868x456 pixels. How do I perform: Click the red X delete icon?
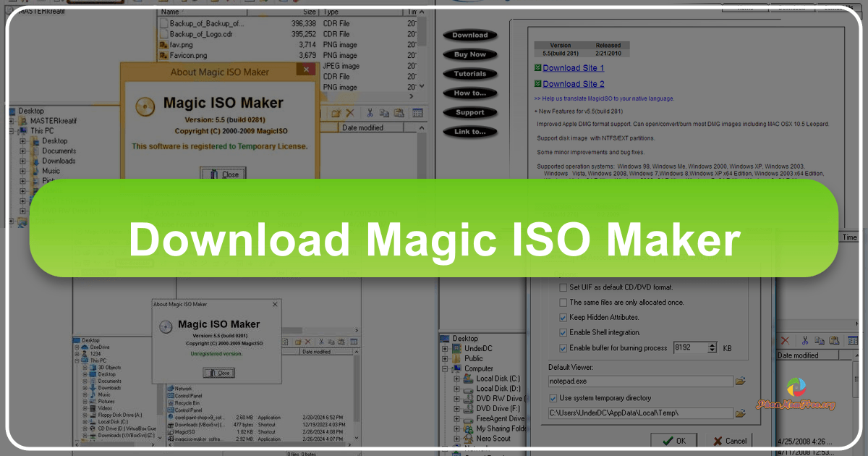pos(350,113)
